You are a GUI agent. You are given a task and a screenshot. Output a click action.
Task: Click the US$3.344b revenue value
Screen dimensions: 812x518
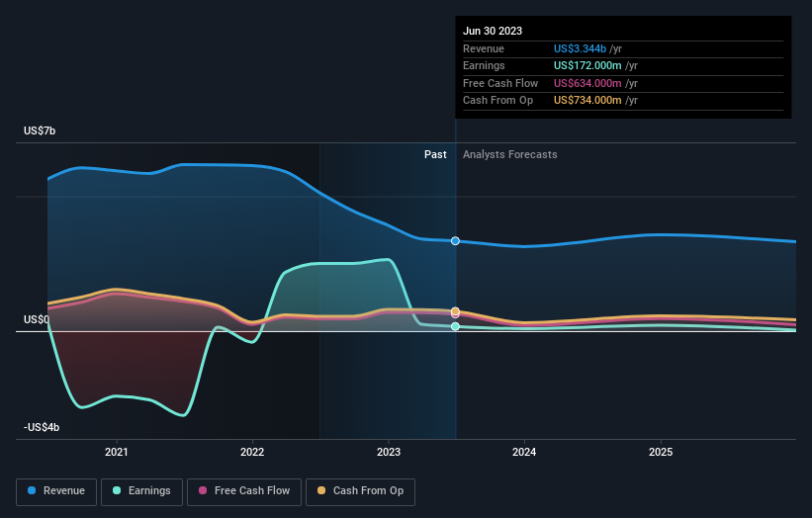pyautogui.click(x=580, y=48)
